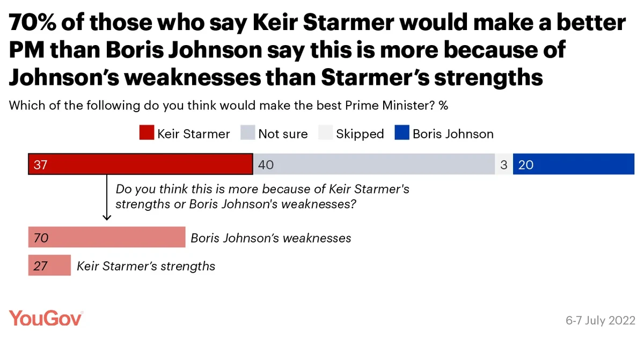644x338 pixels.
Task: Click the Keir Starmer legend label
Action: (x=194, y=134)
